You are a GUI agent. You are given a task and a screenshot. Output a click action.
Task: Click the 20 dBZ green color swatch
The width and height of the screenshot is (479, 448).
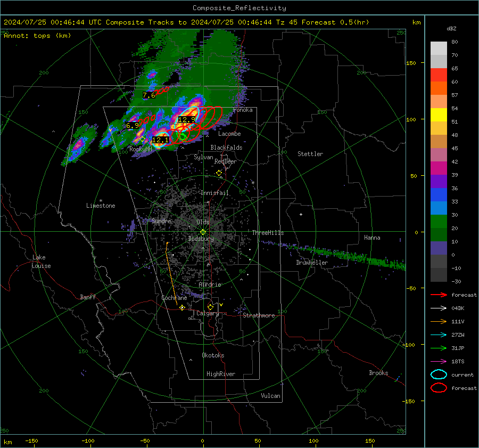439,221
